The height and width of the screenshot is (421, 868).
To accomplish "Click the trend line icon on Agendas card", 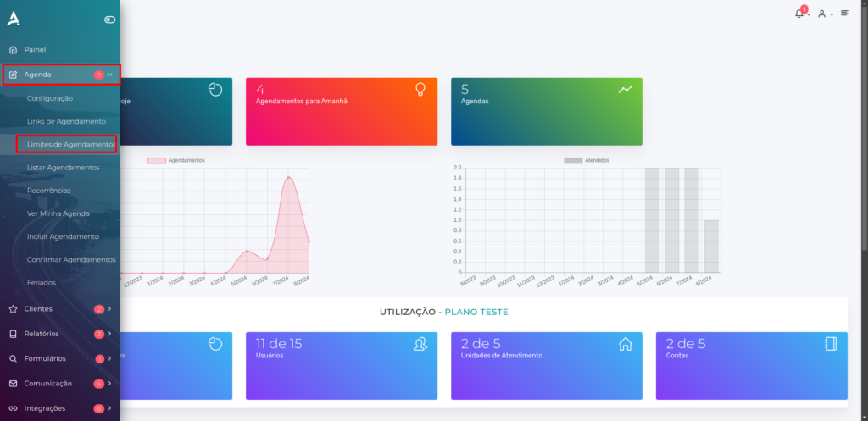I will tap(625, 89).
